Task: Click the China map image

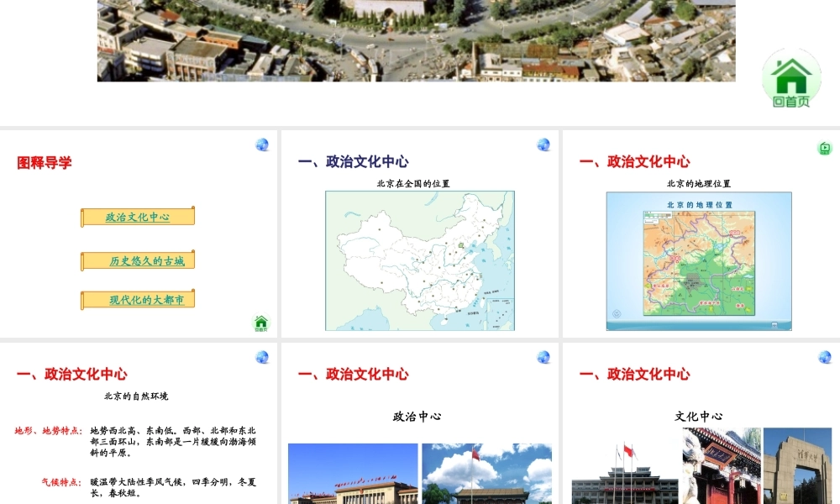Action: (x=420, y=261)
